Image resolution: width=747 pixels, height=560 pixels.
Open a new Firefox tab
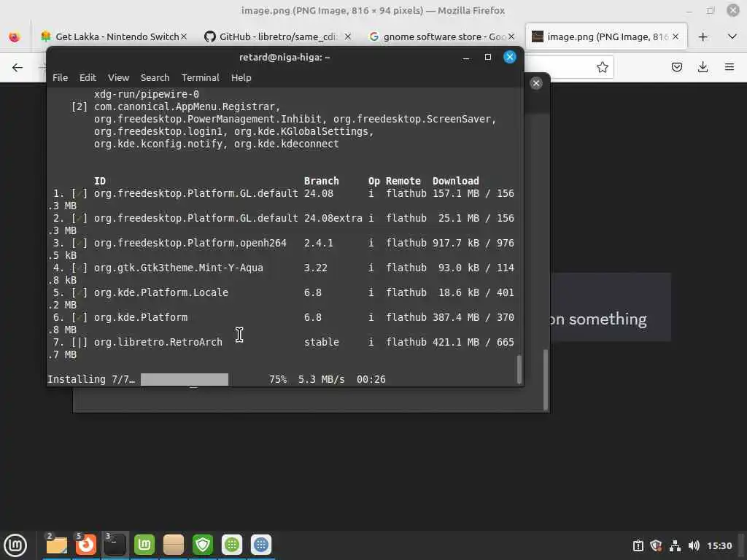point(703,36)
